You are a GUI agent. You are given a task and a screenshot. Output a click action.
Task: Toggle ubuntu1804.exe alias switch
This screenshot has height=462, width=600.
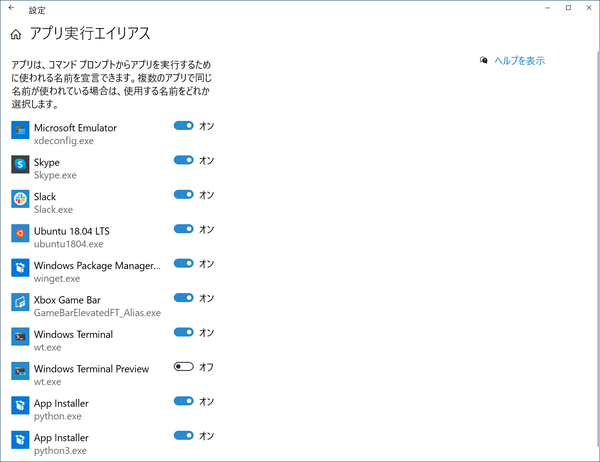coord(184,229)
